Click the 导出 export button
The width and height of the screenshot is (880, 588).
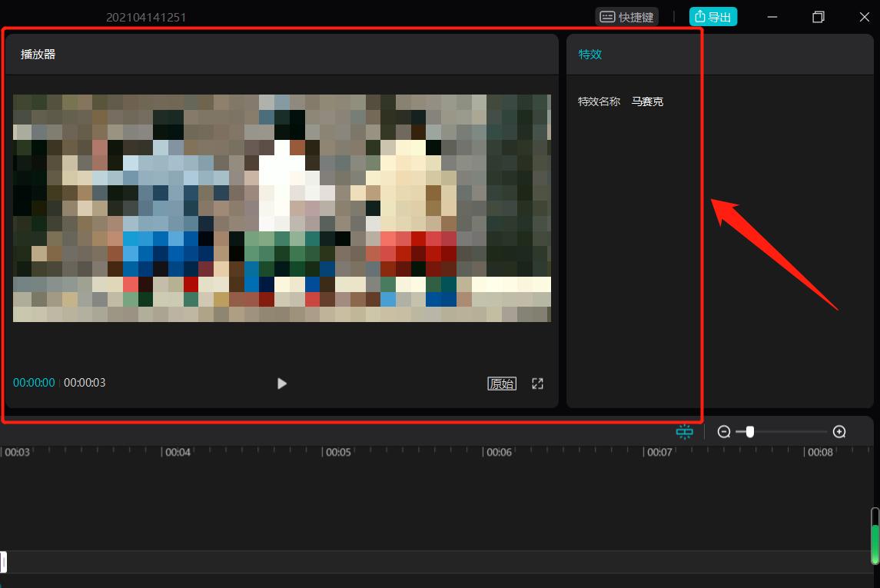click(x=713, y=17)
